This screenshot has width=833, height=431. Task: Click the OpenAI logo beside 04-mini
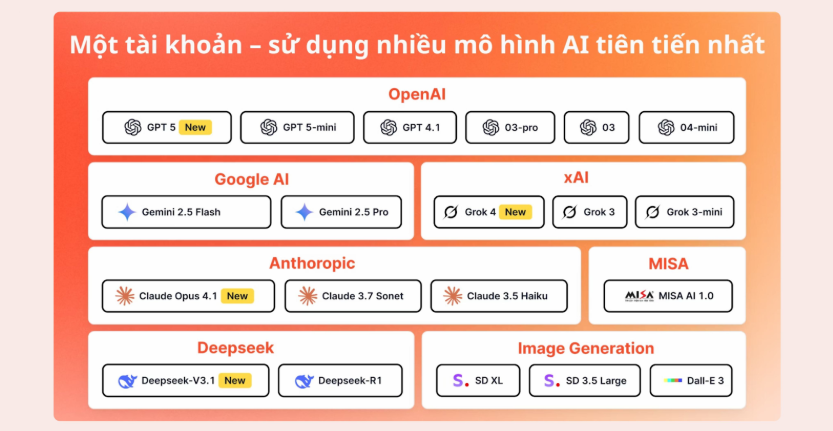point(666,128)
